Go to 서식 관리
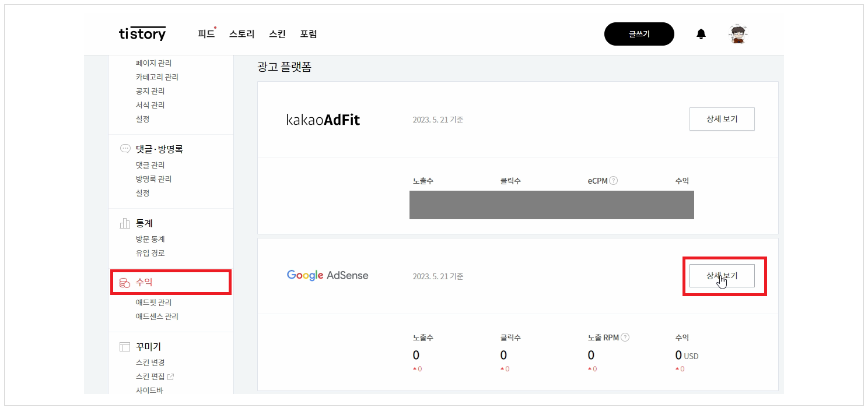866x411 pixels. click(150, 105)
